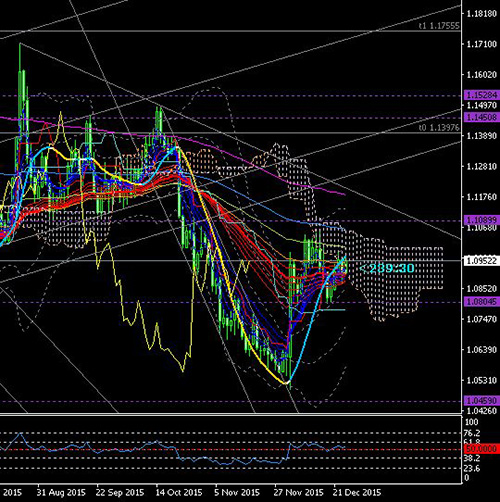Image resolution: width=500 pixels, height=502 pixels.
Task: Click the 1.12810 price scale value
Action: [x=482, y=166]
